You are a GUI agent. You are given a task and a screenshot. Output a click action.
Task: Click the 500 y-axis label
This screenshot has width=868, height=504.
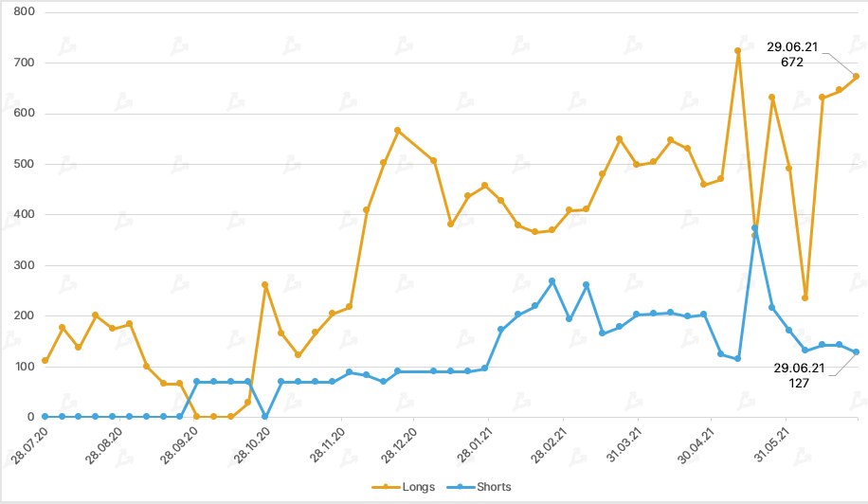pos(25,164)
